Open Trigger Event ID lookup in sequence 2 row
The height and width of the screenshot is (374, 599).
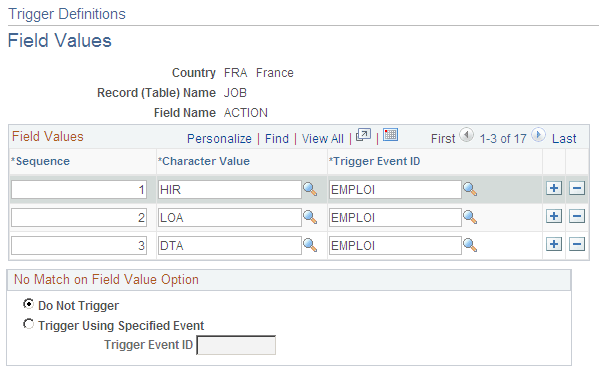pyautogui.click(x=470, y=217)
